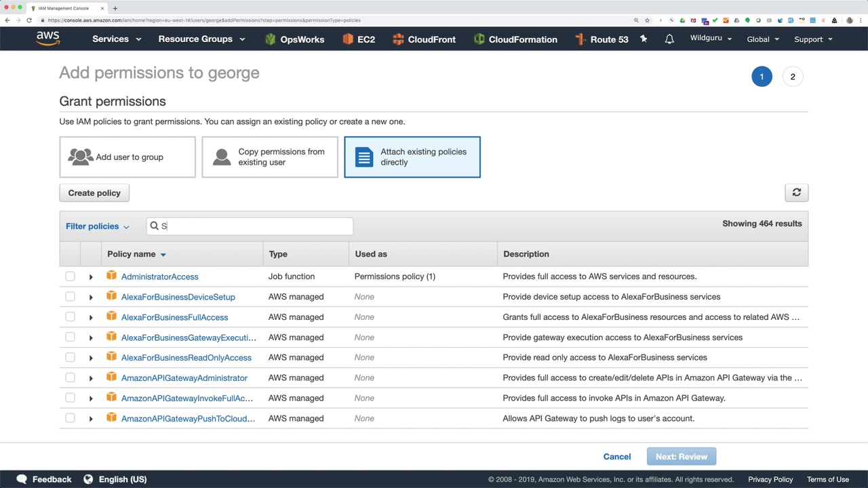Image resolution: width=868 pixels, height=488 pixels.
Task: Refresh the policy list
Action: (x=796, y=193)
